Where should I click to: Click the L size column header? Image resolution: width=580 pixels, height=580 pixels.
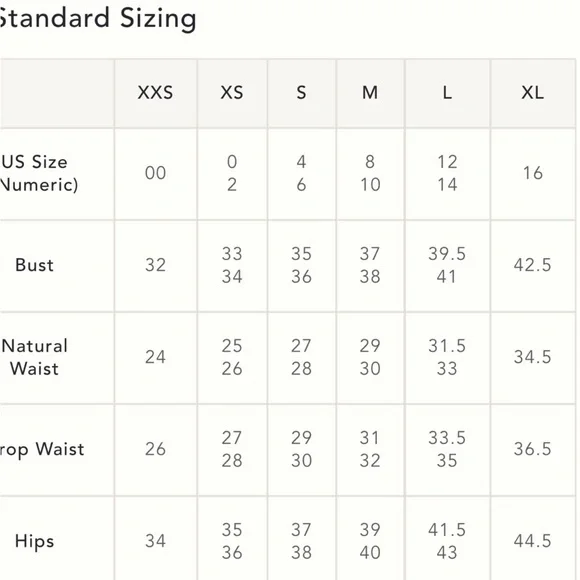[x=447, y=92]
